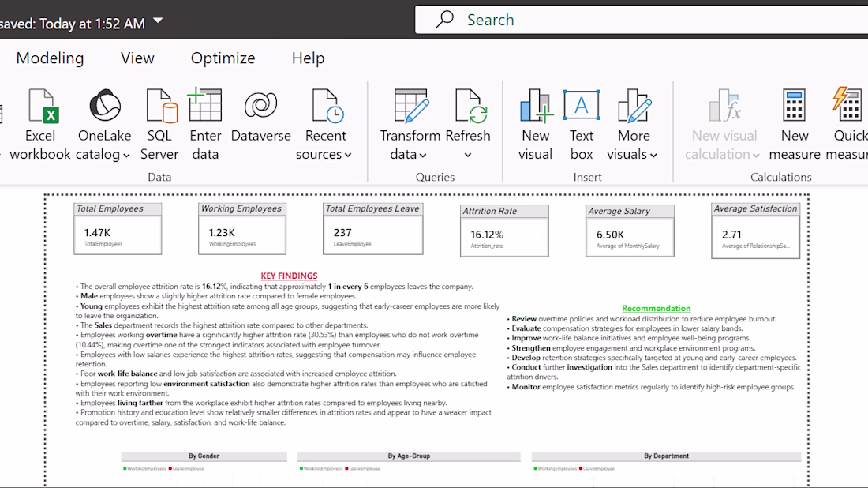The height and width of the screenshot is (488, 868).
Task: Click the 1.23K working employees value
Action: pyautogui.click(x=222, y=233)
